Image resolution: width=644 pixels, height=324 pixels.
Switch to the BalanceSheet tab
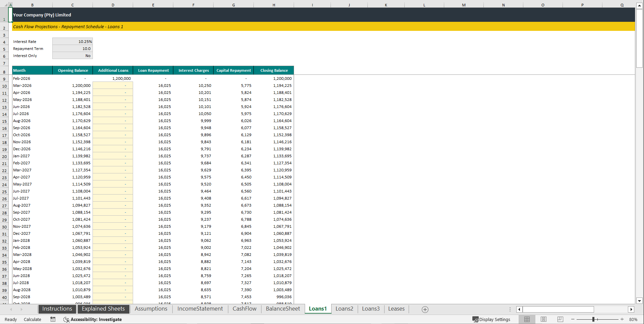(x=283, y=309)
